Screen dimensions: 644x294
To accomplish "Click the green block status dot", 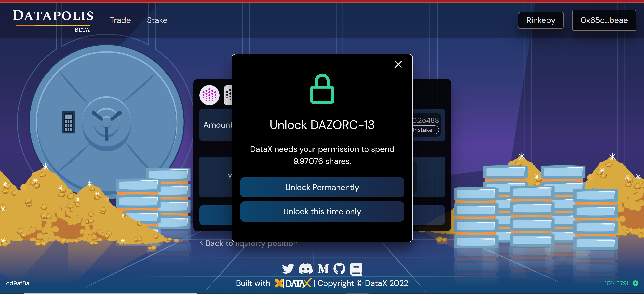I will point(635,283).
